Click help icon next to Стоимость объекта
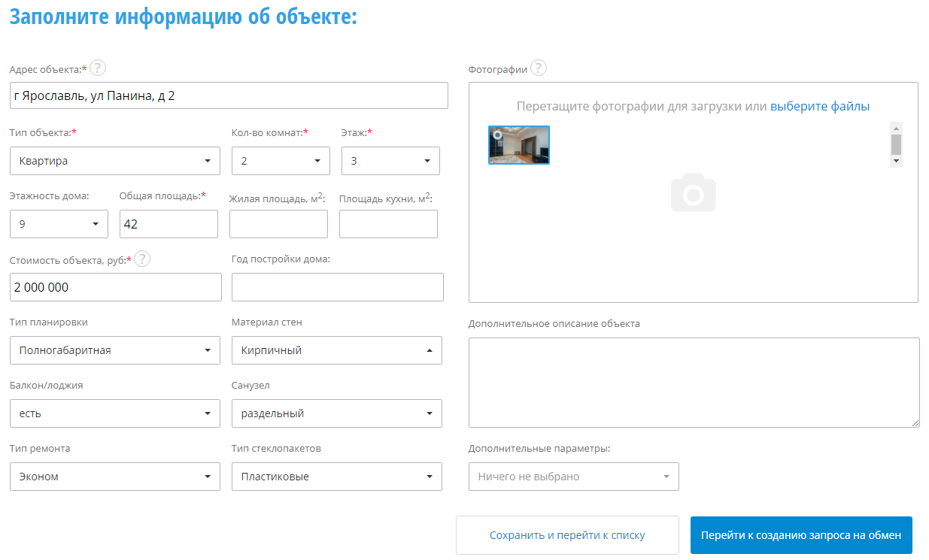This screenshot has width=929, height=560. point(142,259)
